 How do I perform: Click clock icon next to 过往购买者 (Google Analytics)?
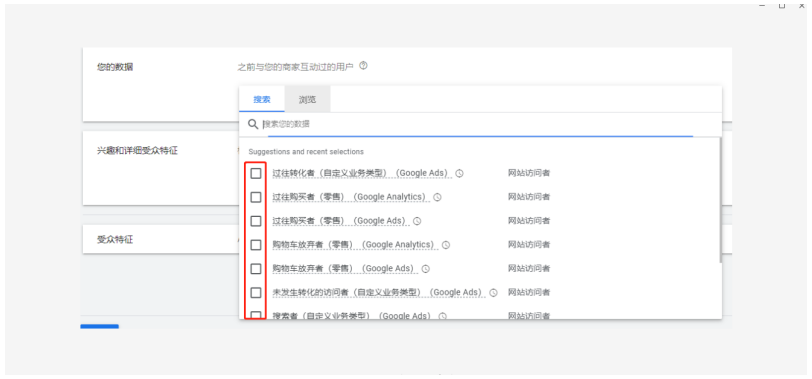click(x=437, y=197)
